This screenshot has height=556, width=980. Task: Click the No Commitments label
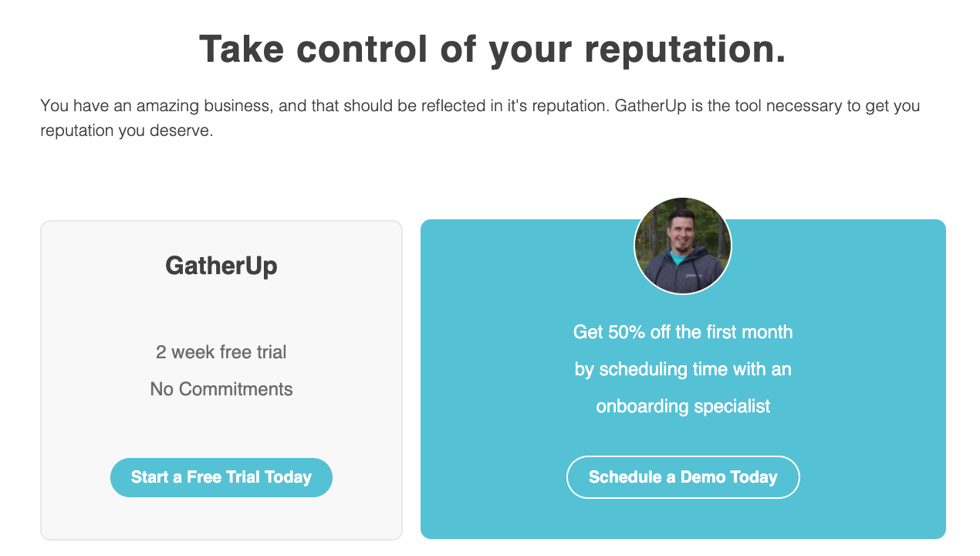221,388
